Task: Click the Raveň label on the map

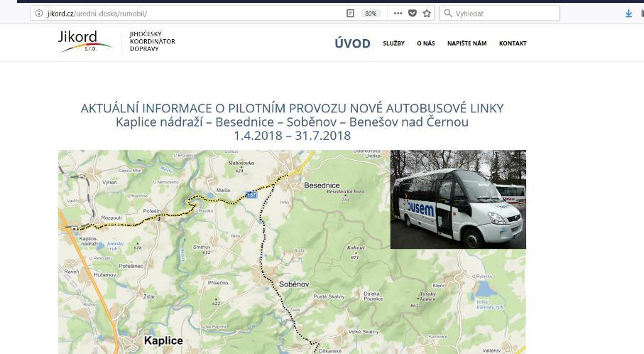Action: [x=72, y=272]
